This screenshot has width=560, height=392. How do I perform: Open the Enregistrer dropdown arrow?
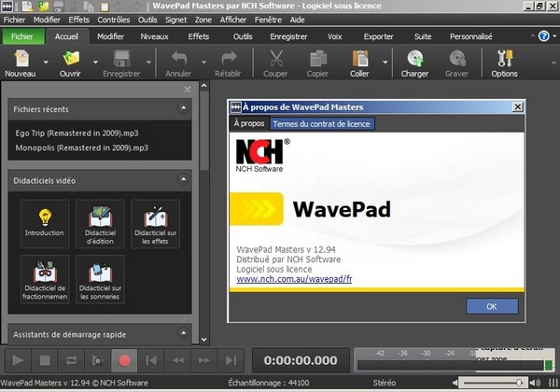tap(148, 63)
